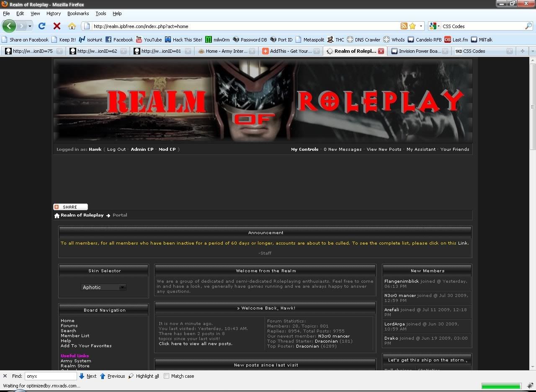The image size is (536, 392).
Task: Click the green page loading progress bar
Action: pos(501,386)
